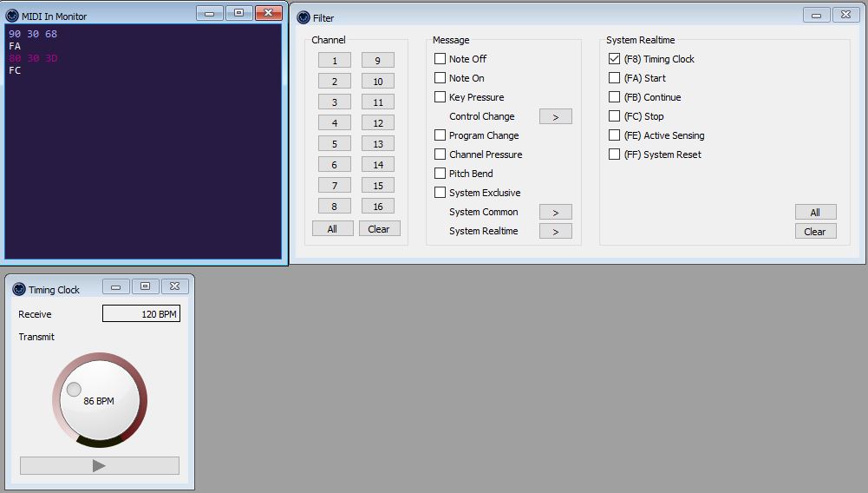Select channel 4 button
This screenshot has height=493, width=868.
(x=335, y=123)
